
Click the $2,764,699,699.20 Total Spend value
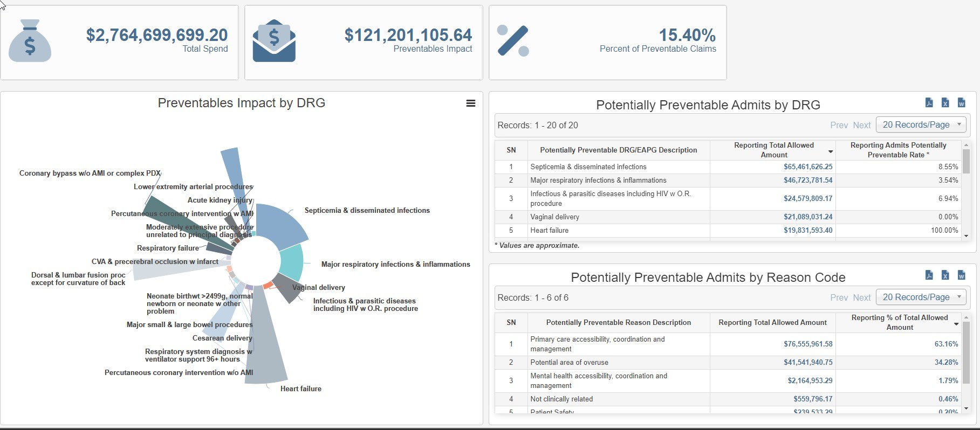tap(157, 35)
